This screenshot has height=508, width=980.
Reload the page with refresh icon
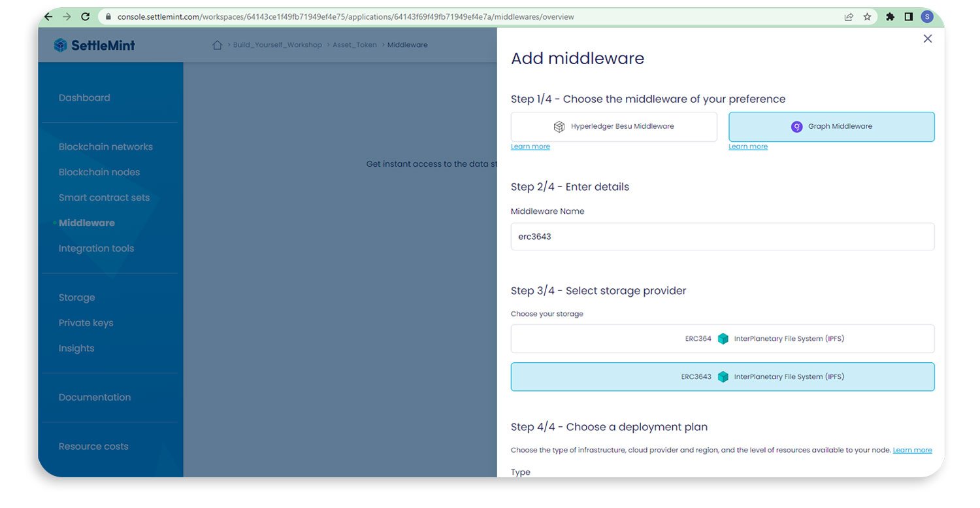[85, 17]
